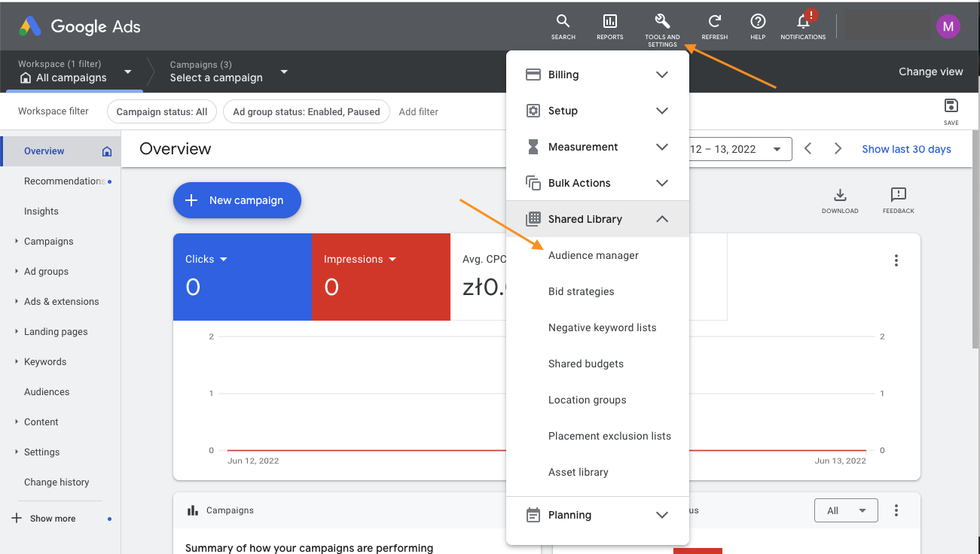Click the Campaigns card bar chart icon
The height and width of the screenshot is (554, 980).
tap(191, 510)
